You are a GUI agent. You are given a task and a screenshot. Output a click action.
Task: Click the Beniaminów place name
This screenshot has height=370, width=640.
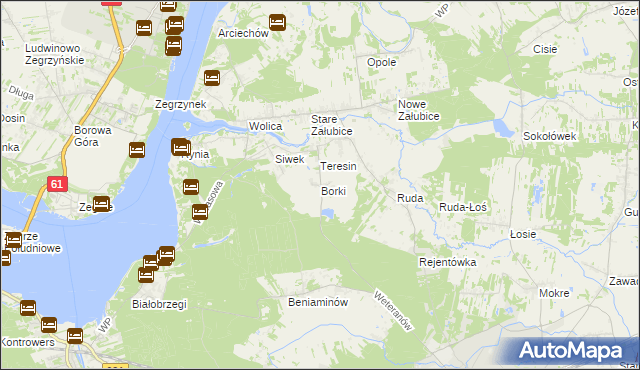click(318, 302)
